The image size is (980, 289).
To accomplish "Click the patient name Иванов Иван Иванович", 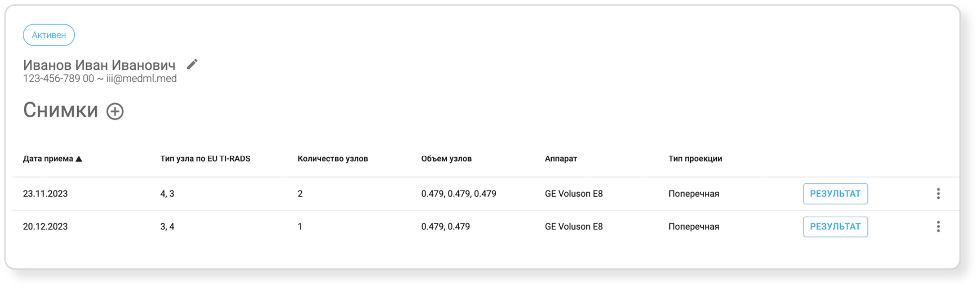I will [x=99, y=65].
